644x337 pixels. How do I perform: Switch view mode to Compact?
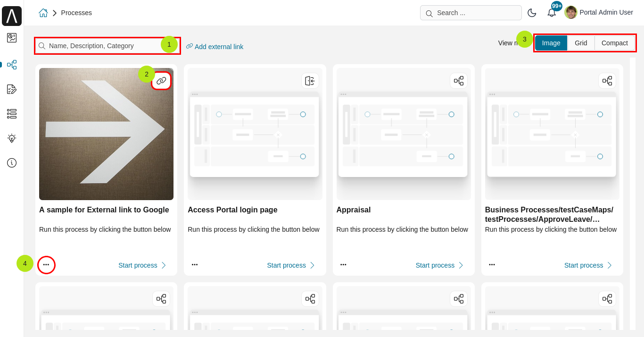[615, 43]
